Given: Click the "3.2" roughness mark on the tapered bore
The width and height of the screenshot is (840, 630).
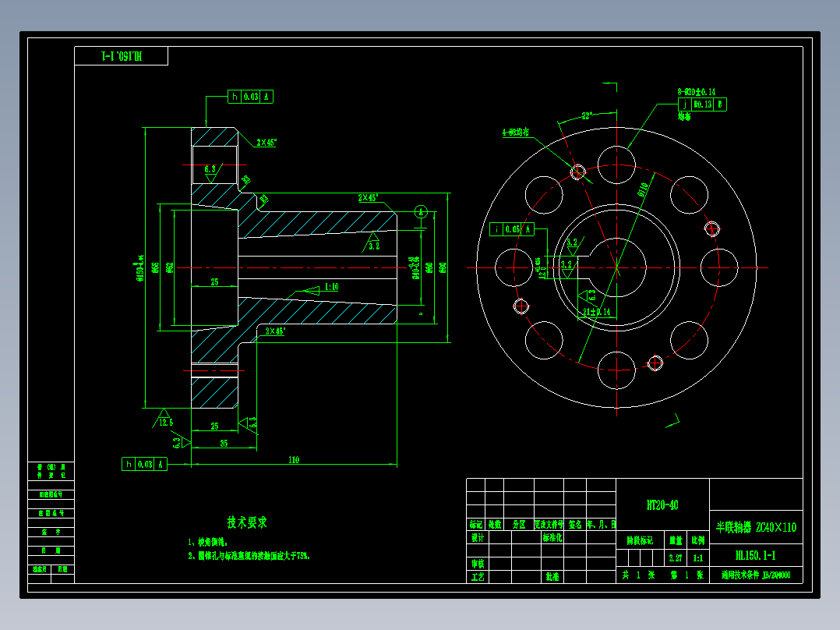Looking at the screenshot, I should [374, 246].
